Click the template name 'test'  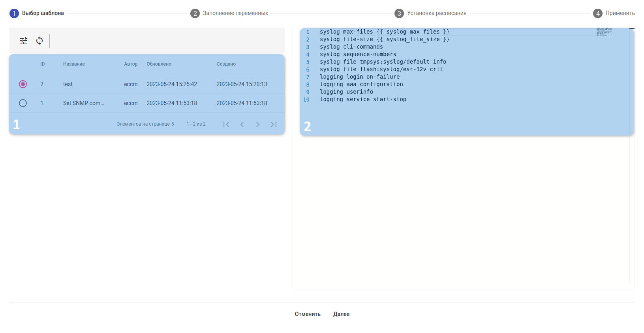(68, 84)
